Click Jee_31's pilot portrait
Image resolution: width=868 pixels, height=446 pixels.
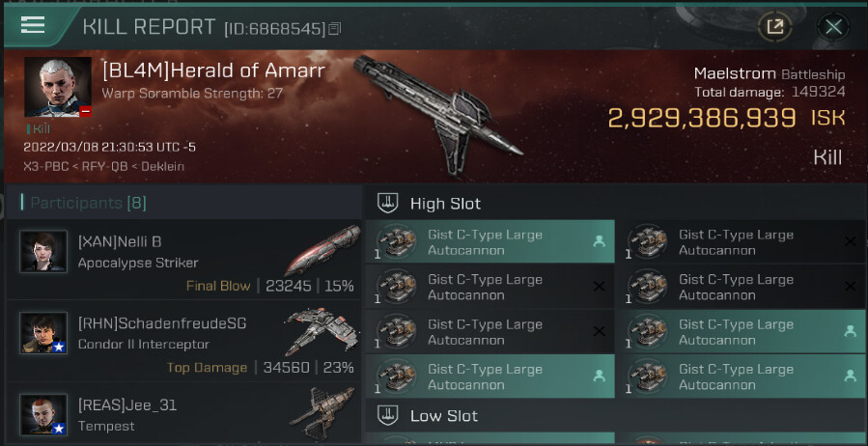pyautogui.click(x=43, y=414)
